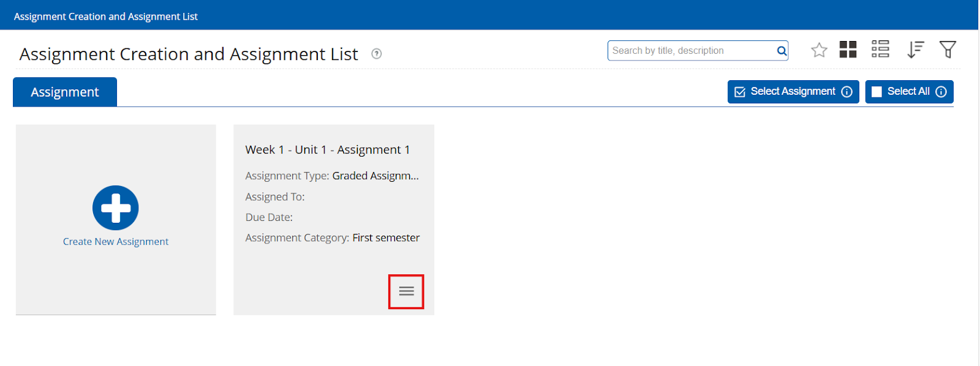
Task: Click the truncated Graded Assignment type text
Action: click(375, 176)
